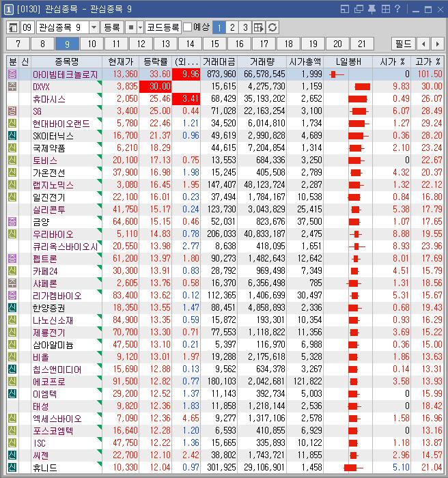Open the help question mark icon
This screenshot has width=448, height=478.
pyautogui.click(x=397, y=9)
